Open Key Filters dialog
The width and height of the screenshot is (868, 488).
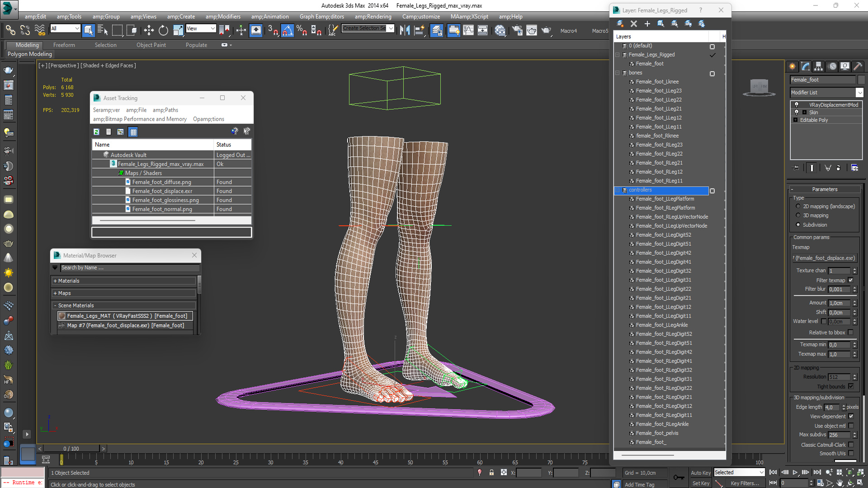pyautogui.click(x=745, y=483)
